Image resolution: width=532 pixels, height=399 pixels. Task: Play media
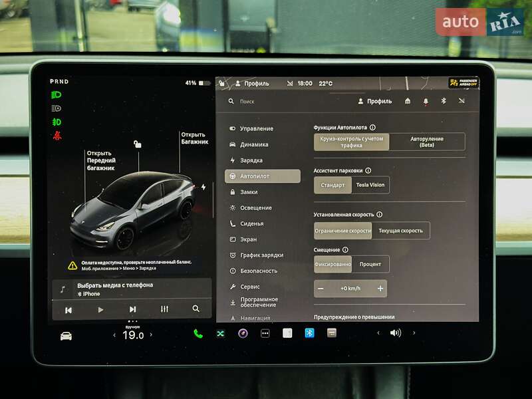[x=100, y=310]
